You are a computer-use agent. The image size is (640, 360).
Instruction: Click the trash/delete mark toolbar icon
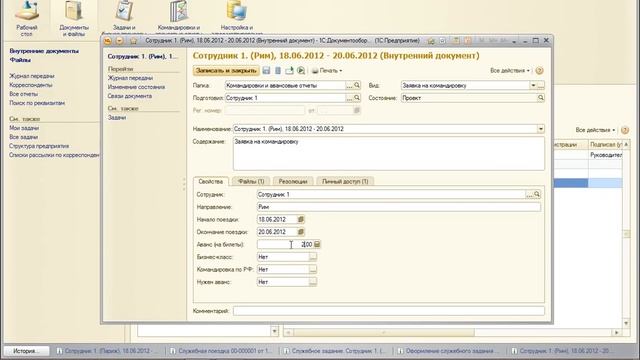pos(278,71)
